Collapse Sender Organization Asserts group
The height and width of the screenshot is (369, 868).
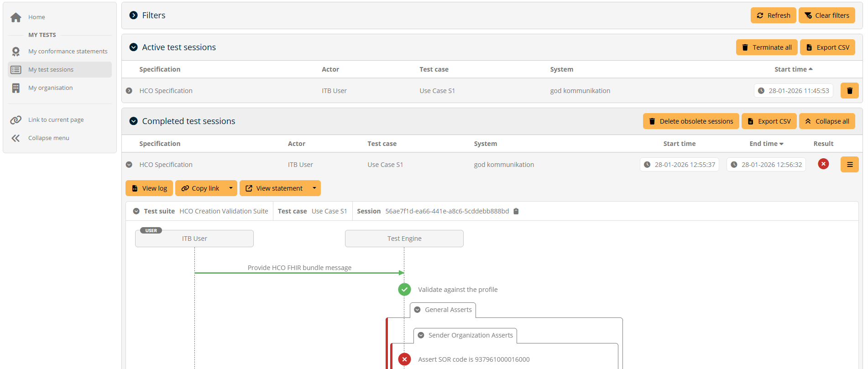coord(421,335)
